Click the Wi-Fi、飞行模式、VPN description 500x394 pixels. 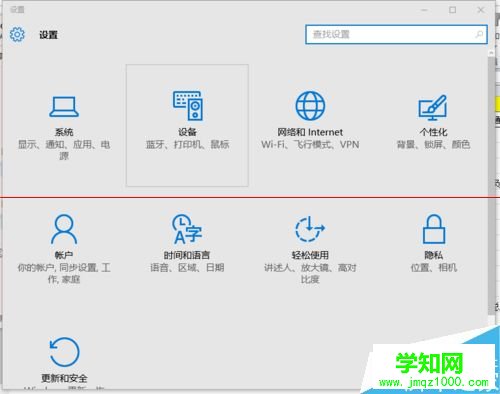click(310, 144)
